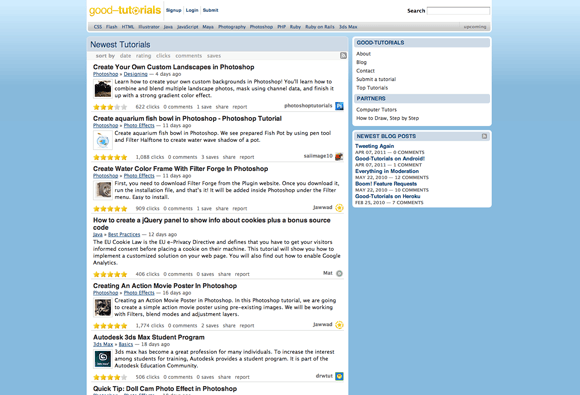
Task: Open jQuery cookies panel tutorial title
Action: tap(212, 224)
